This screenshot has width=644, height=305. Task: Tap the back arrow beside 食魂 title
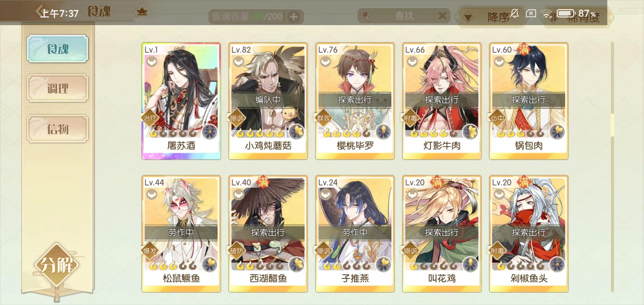coord(39,11)
